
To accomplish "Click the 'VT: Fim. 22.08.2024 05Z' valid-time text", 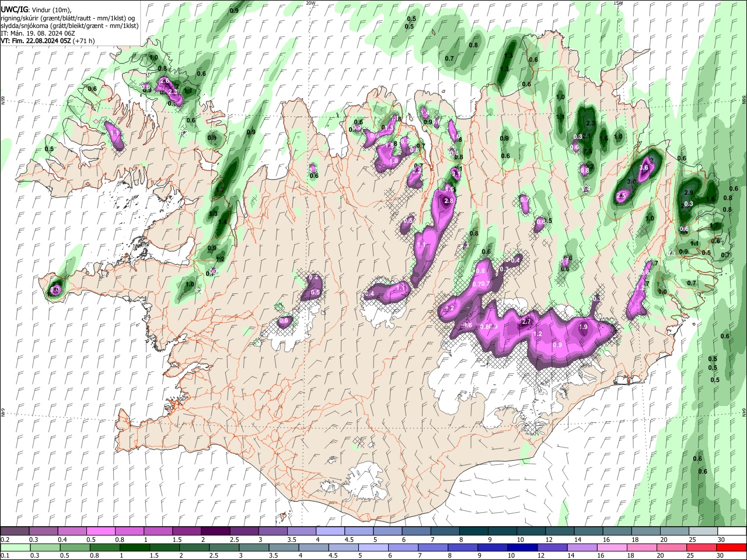I will [36, 41].
